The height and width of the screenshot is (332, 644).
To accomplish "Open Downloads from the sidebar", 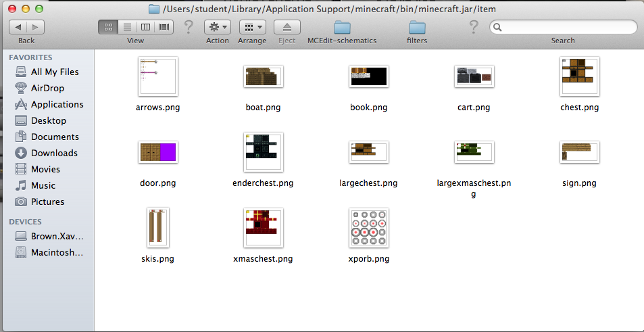I will 47,153.
